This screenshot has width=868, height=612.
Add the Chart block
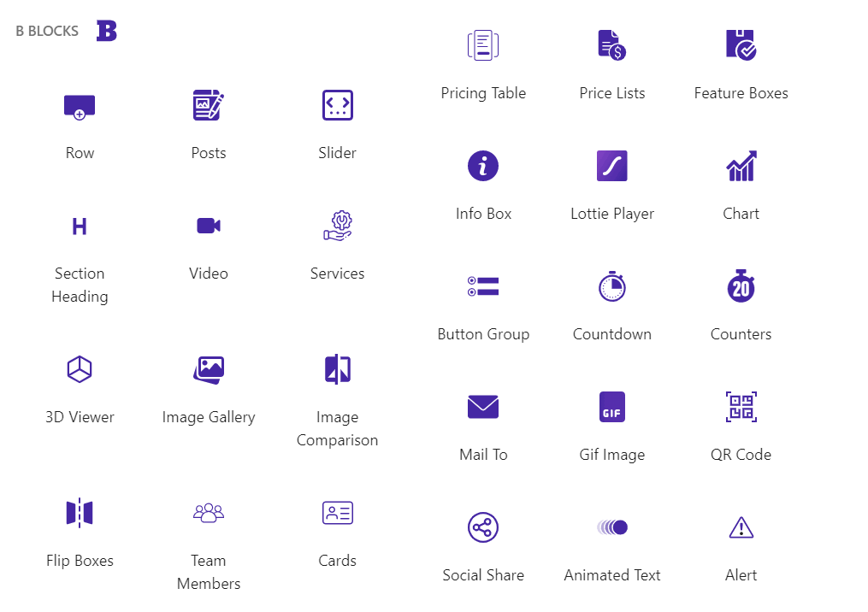(741, 166)
